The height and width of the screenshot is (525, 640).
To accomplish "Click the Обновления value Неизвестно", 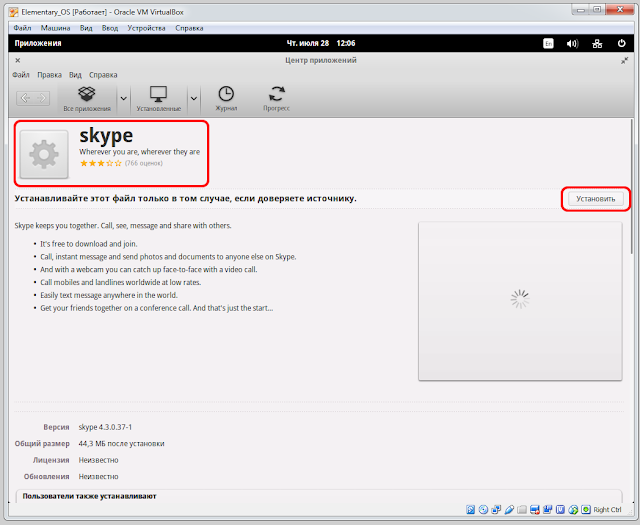I will (x=98, y=476).
